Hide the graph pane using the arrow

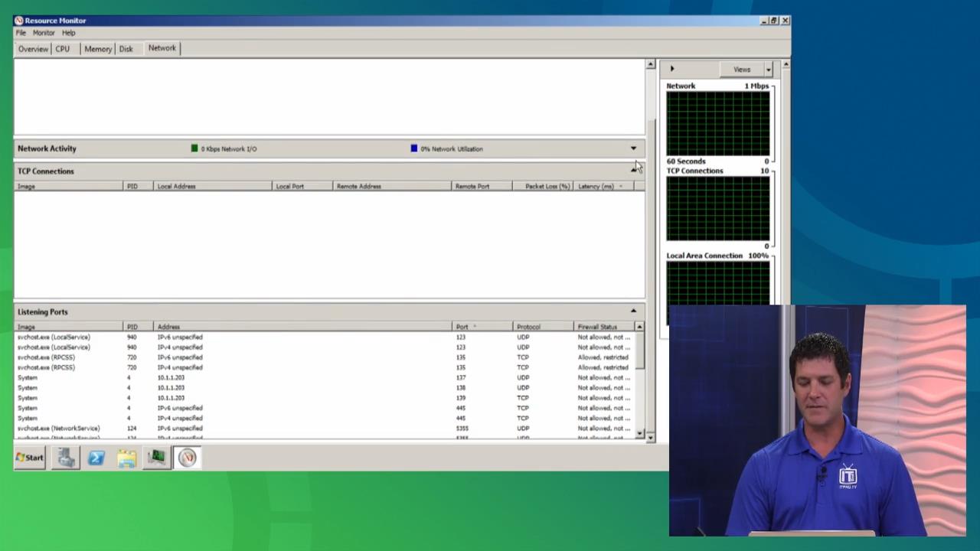pyautogui.click(x=672, y=69)
